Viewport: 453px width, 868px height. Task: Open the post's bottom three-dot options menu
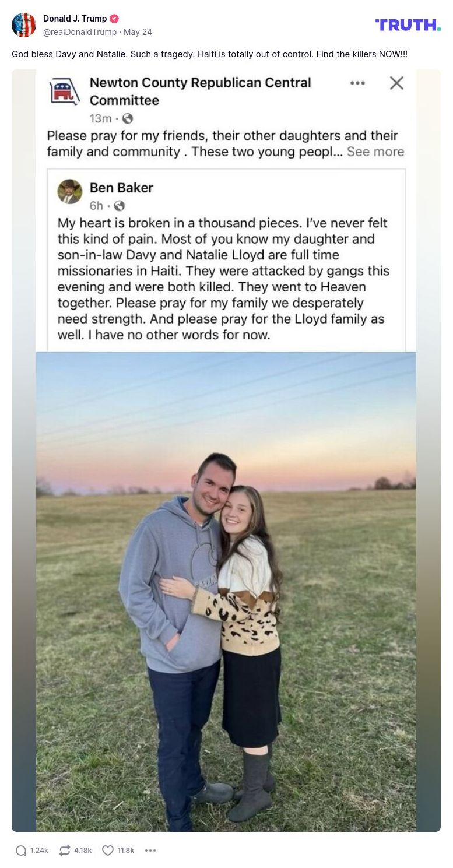pos(150,851)
